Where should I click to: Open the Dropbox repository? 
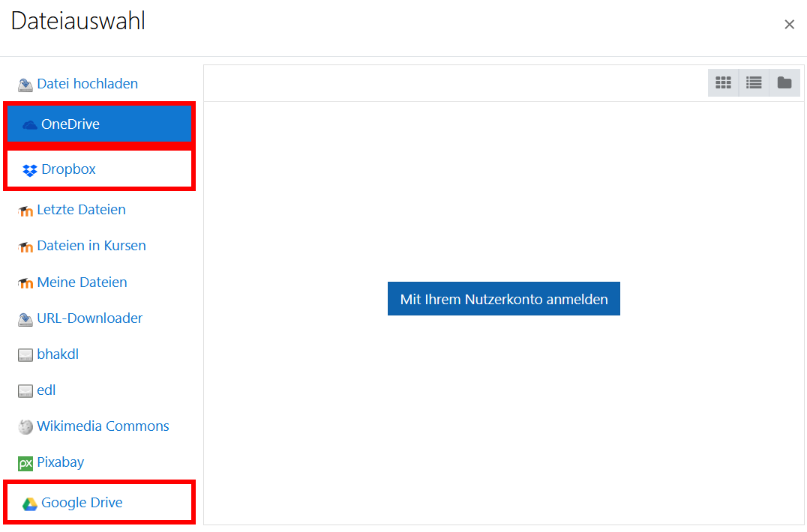point(70,169)
